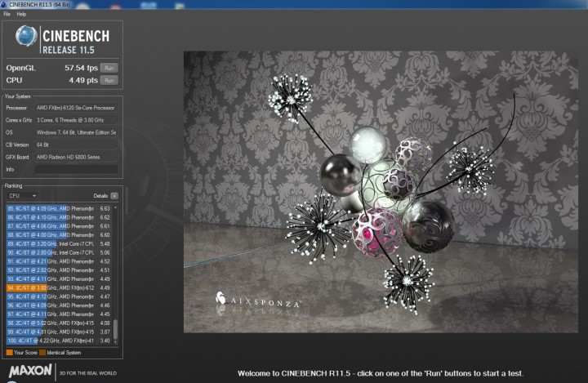
Task: Select ranking row 93 AMD Phenom 4.49
Action: pos(59,279)
